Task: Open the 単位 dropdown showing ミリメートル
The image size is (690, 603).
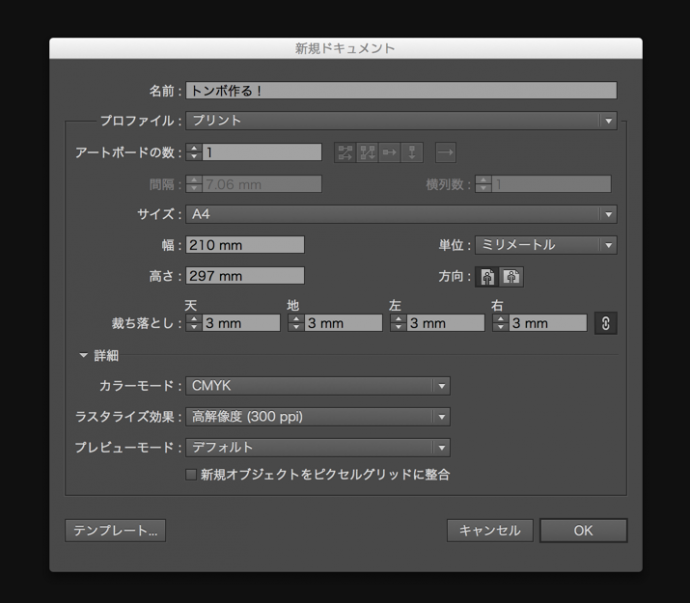Action: [546, 245]
